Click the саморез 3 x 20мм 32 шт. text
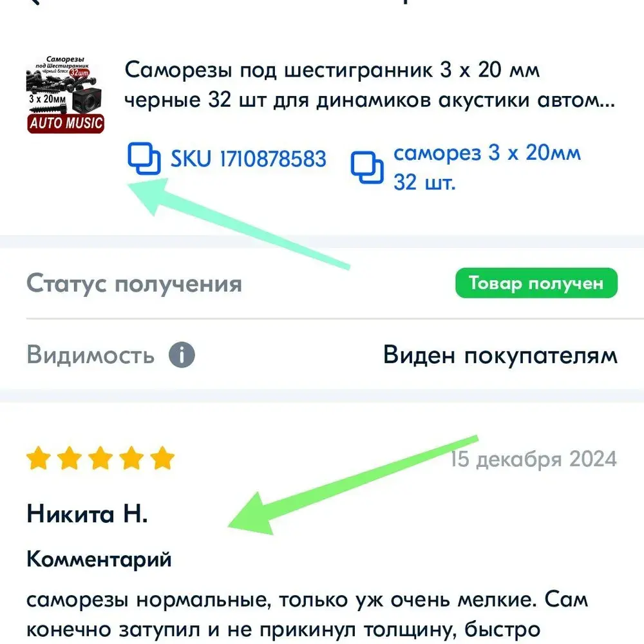The image size is (644, 644). [487, 167]
